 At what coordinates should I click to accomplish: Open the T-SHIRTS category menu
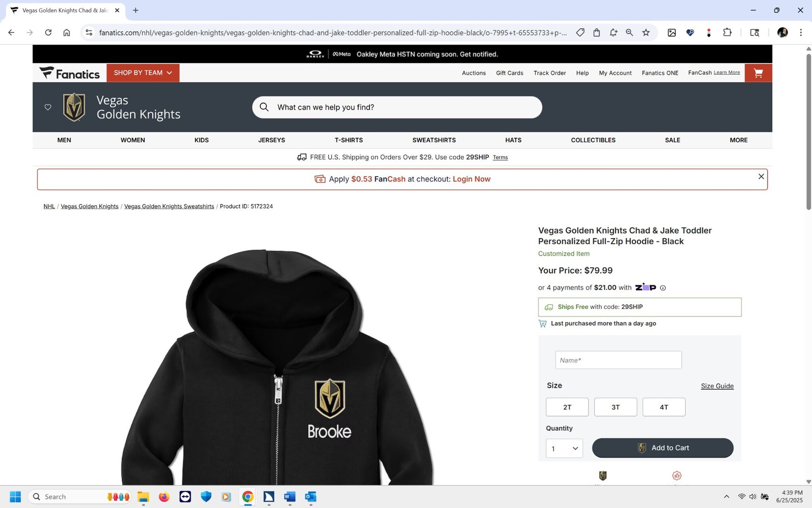(x=349, y=140)
